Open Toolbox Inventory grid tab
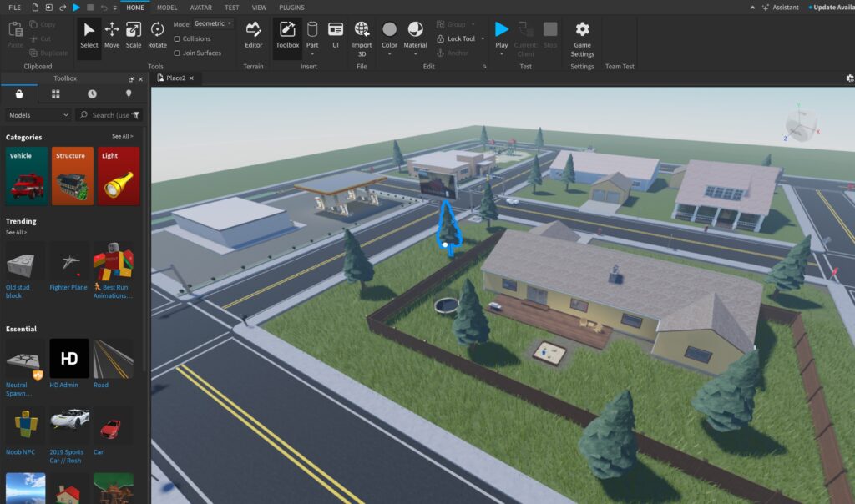The image size is (855, 504). pyautogui.click(x=56, y=94)
